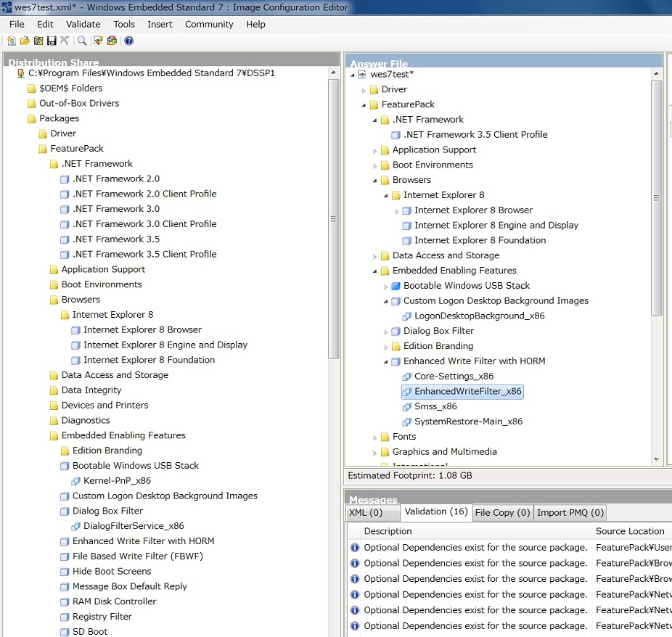Expand Internet Explorer 8 Browser in Answer File

click(397, 210)
